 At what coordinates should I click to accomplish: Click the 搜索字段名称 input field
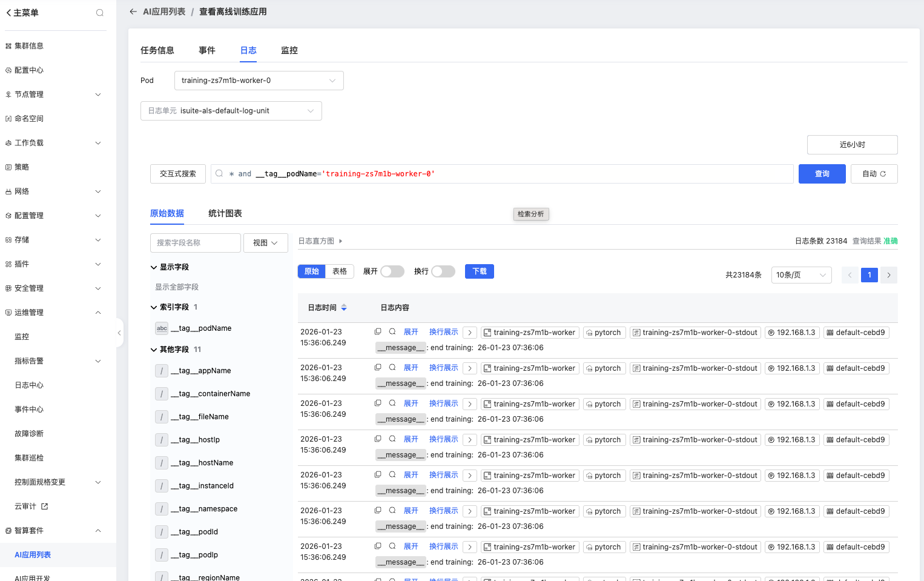coord(195,243)
